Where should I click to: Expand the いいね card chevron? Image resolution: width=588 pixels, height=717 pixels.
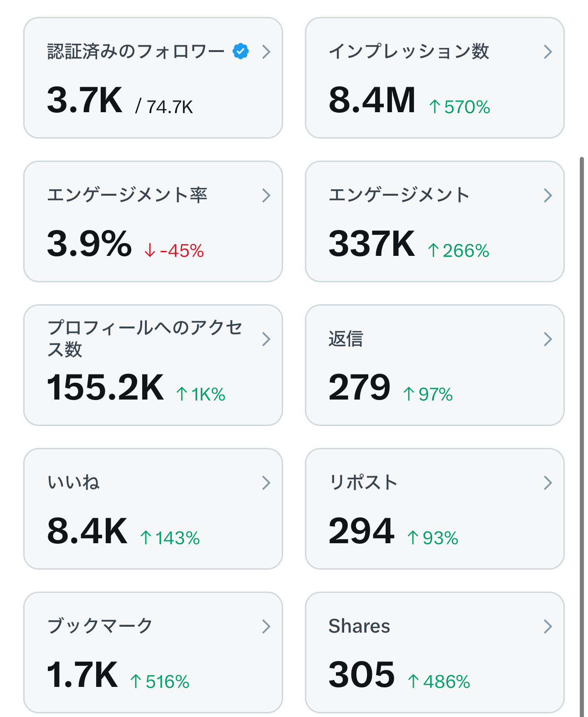(267, 483)
